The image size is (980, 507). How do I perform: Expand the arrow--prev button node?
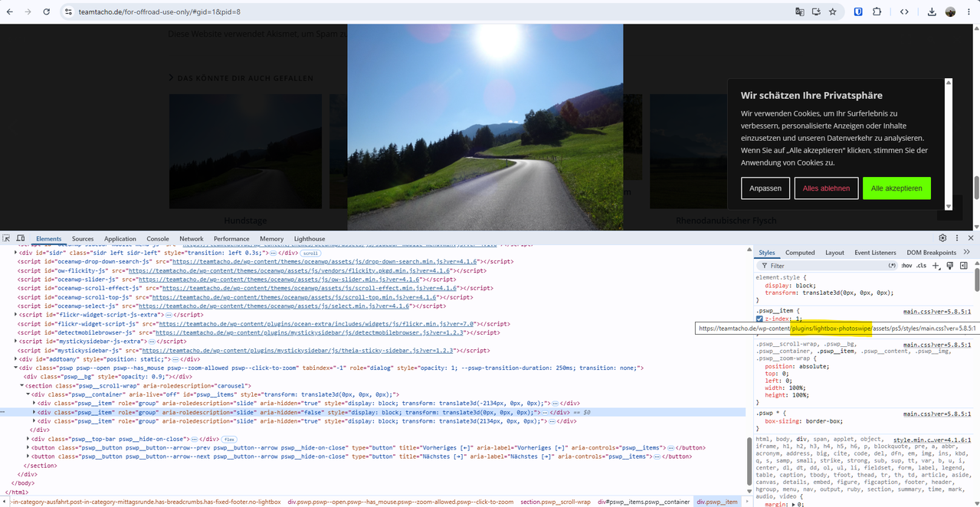pos(28,448)
